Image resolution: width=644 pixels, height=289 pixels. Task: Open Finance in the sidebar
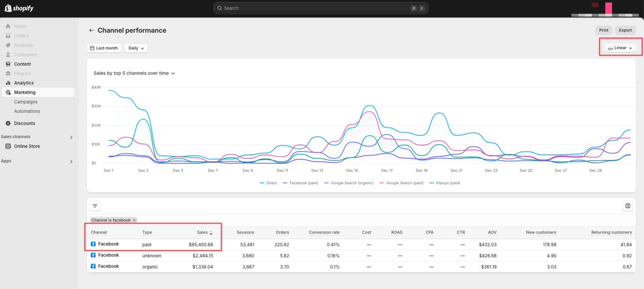(x=22, y=74)
